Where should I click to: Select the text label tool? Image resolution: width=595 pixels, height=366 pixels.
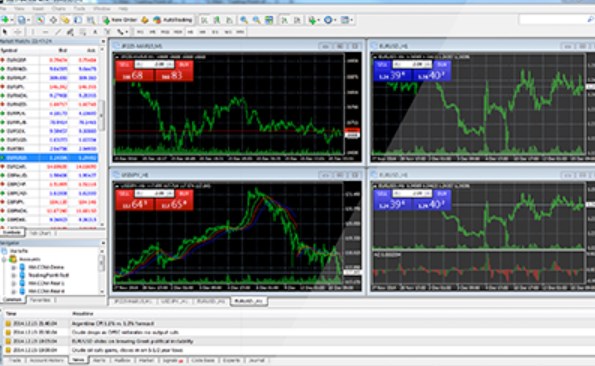click(107, 32)
